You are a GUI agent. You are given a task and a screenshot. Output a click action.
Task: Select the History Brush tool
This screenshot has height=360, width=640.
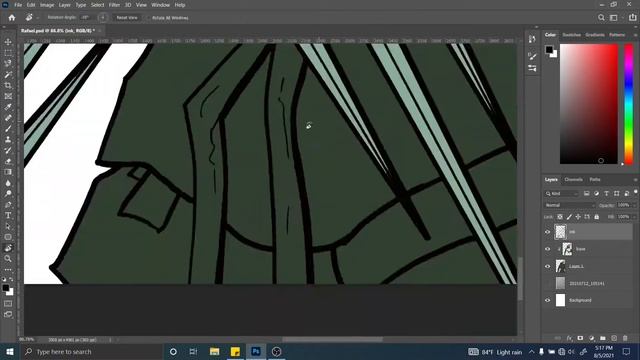[x=8, y=150]
